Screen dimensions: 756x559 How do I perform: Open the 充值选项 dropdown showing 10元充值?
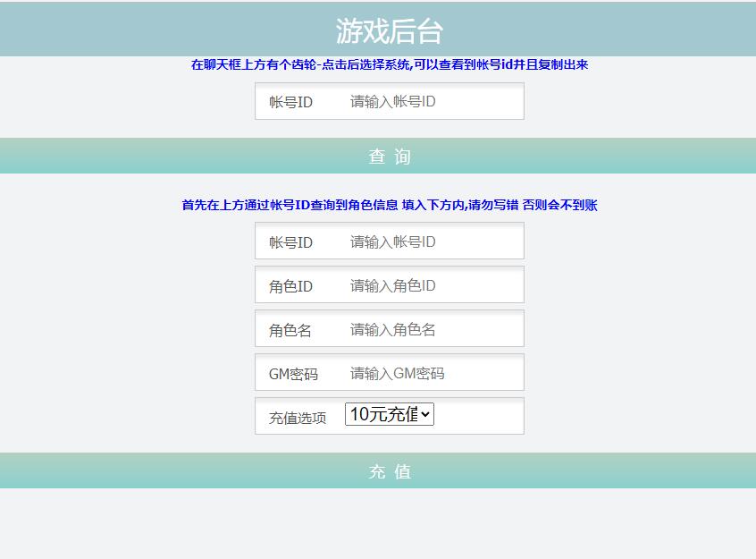coord(384,414)
